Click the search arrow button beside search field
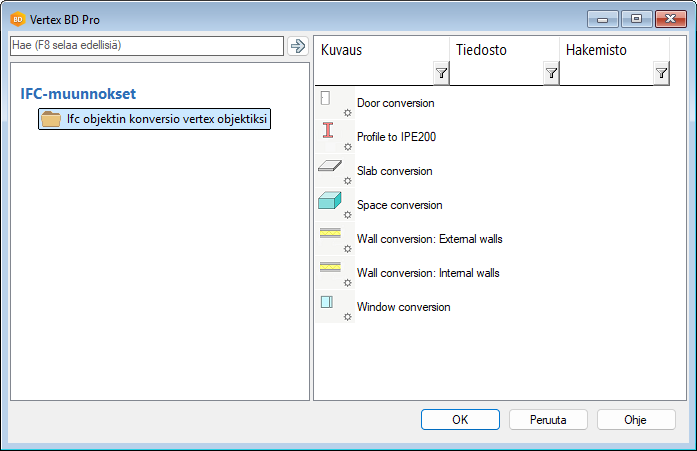The height and width of the screenshot is (451, 697). coord(298,46)
